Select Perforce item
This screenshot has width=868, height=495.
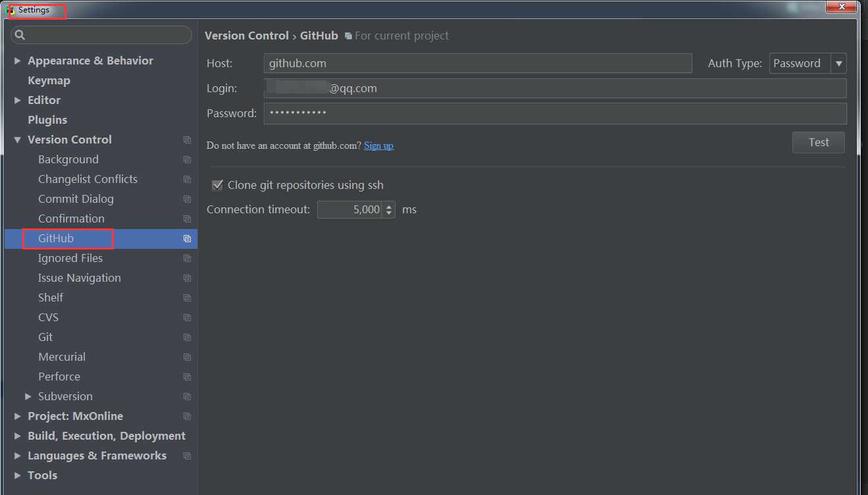tap(59, 377)
